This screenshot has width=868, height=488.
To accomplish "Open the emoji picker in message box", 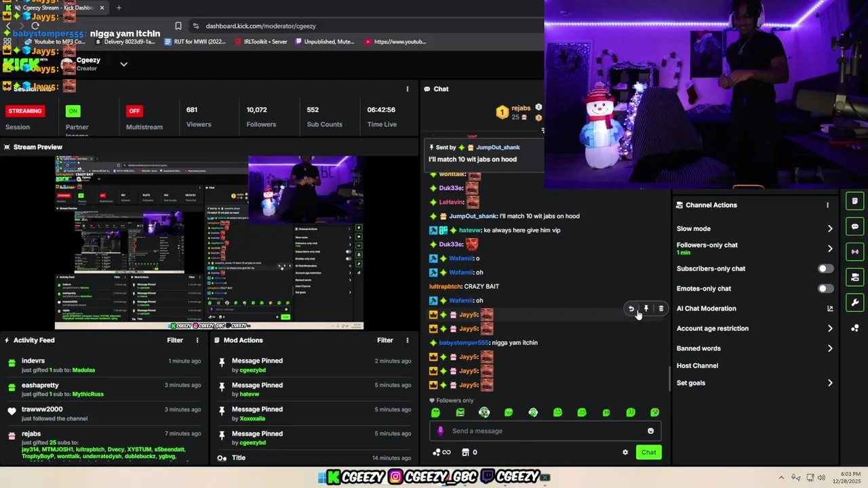I will 650,431.
